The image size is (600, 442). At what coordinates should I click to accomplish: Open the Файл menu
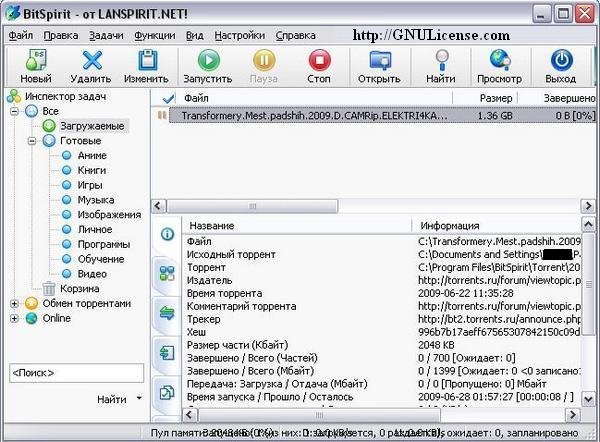21,35
